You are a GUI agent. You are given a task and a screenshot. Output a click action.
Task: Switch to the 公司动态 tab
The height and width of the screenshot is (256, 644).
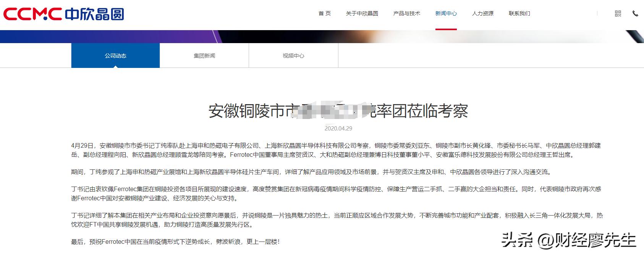[x=115, y=56]
